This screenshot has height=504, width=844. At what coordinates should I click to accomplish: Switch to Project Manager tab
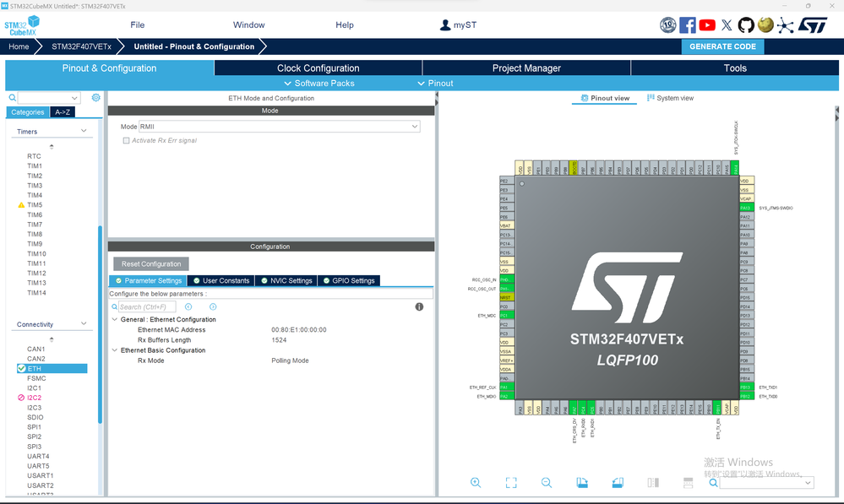pyautogui.click(x=526, y=68)
